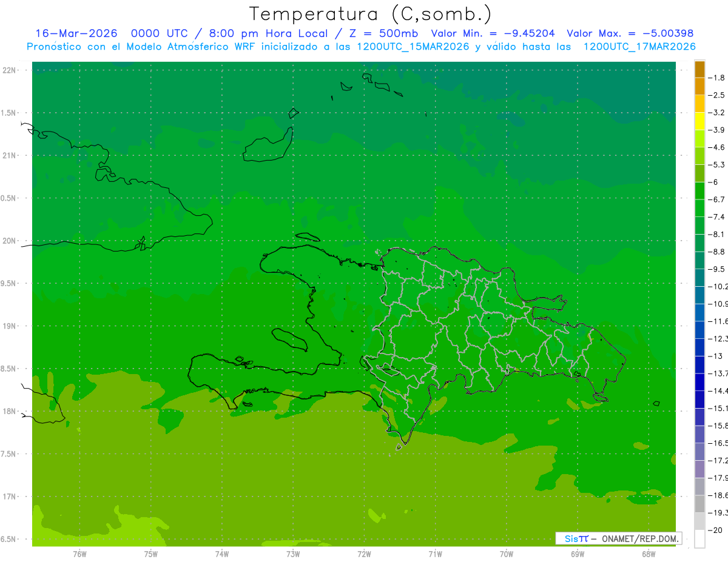Click the 'Valor Min. = -9.45204' value

(x=493, y=33)
